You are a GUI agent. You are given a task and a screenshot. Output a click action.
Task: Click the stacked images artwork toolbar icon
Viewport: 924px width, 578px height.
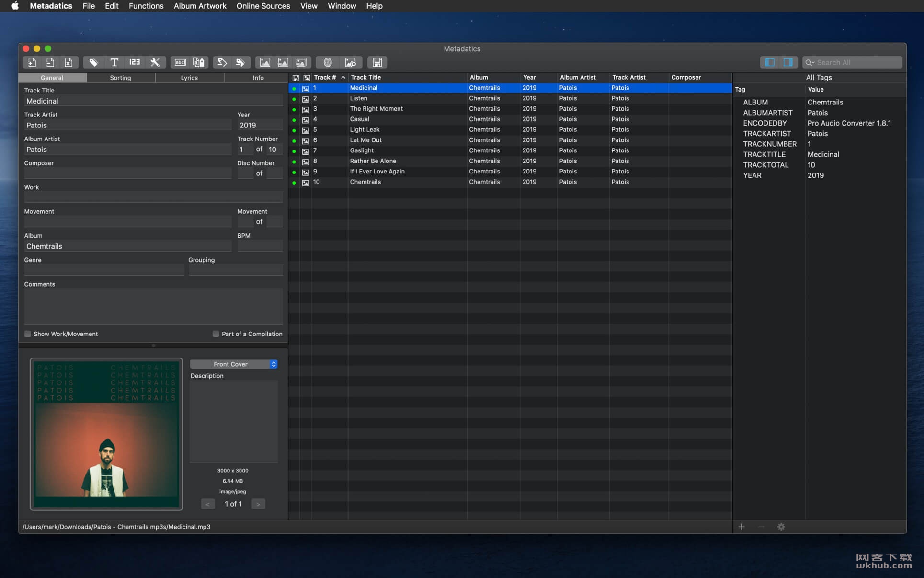(301, 62)
